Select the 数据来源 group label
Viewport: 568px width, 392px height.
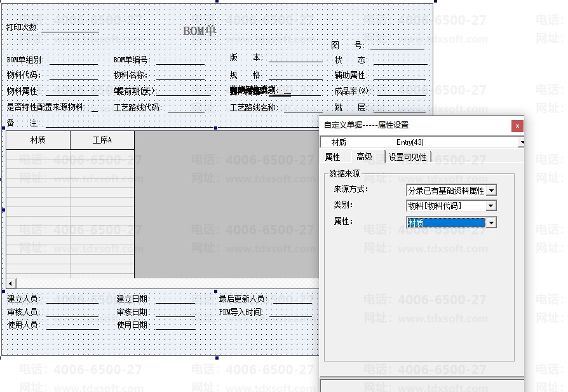(344, 173)
